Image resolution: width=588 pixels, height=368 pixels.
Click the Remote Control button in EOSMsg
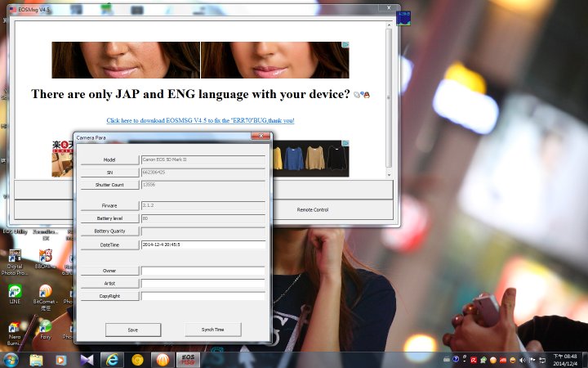pyautogui.click(x=313, y=209)
